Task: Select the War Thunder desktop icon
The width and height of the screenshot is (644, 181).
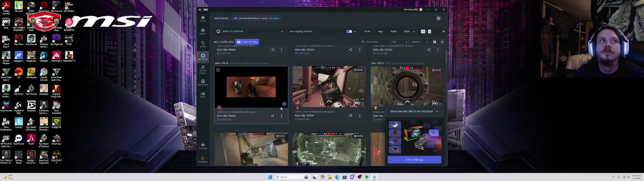Action: (31, 90)
